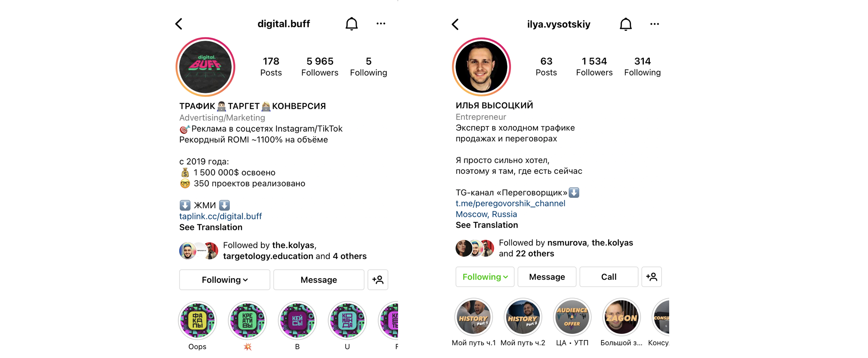This screenshot has height=358, width=868.
Task: Open the three-dot menu on ilya.vysotskiy profile
Action: [x=655, y=24]
